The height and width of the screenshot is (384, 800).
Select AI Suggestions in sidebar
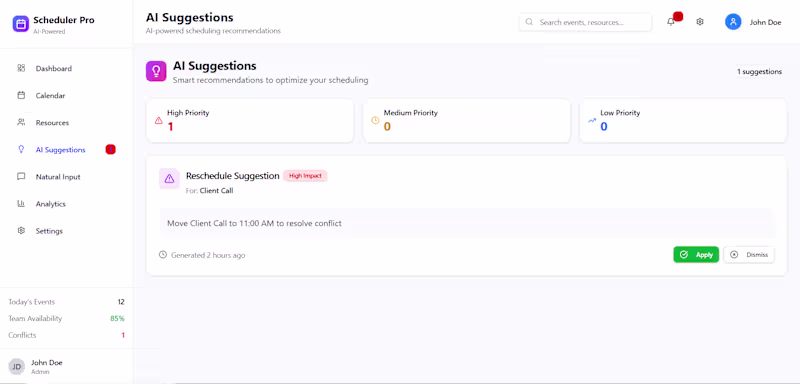[67, 149]
